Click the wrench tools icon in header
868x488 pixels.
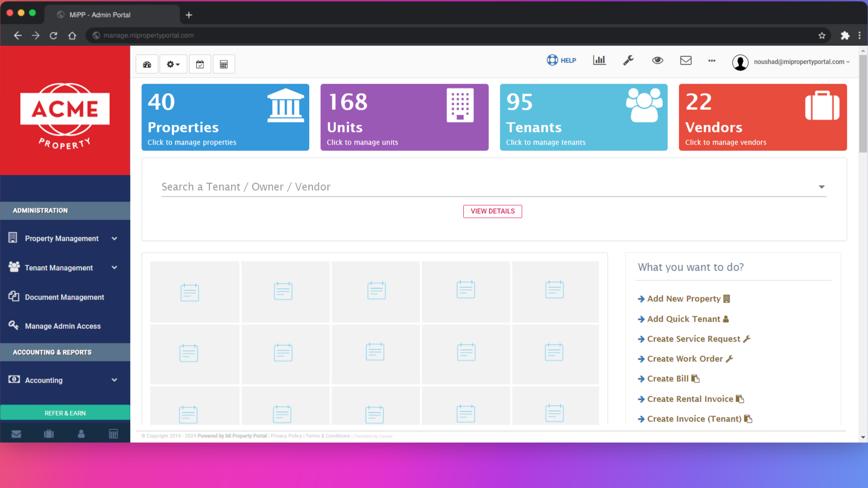tap(628, 60)
